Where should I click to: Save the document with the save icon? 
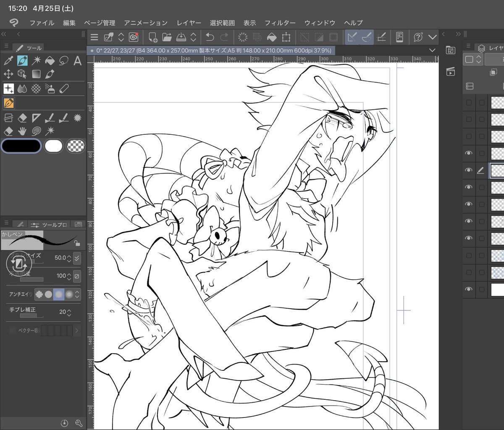point(181,37)
